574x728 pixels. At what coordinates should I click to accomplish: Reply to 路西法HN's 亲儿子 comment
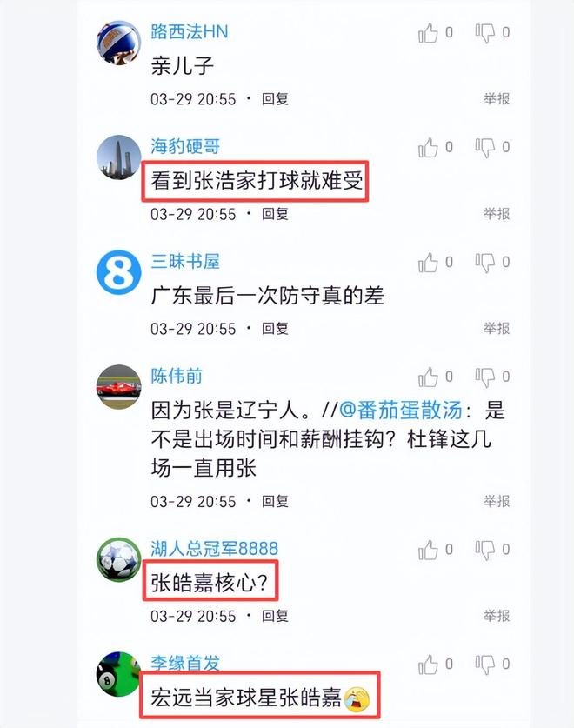point(275,99)
